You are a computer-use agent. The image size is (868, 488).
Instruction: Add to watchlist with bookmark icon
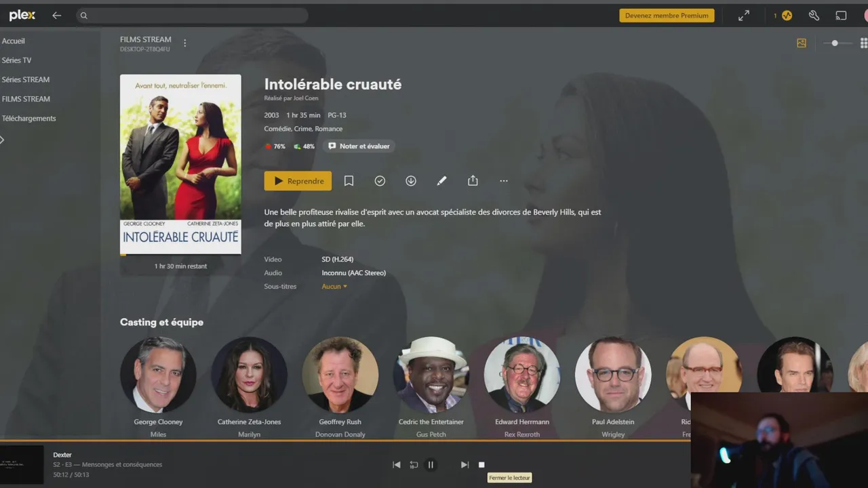pyautogui.click(x=349, y=181)
